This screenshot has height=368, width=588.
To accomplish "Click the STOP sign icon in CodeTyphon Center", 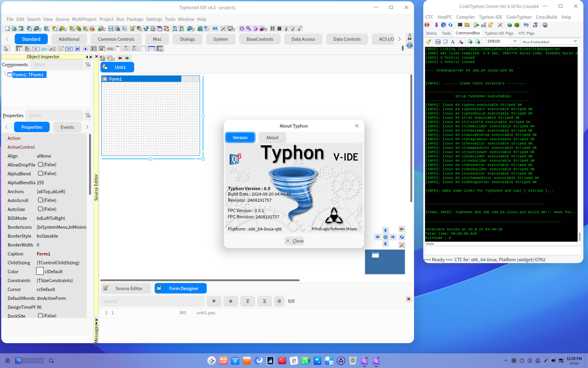I will click(545, 25).
